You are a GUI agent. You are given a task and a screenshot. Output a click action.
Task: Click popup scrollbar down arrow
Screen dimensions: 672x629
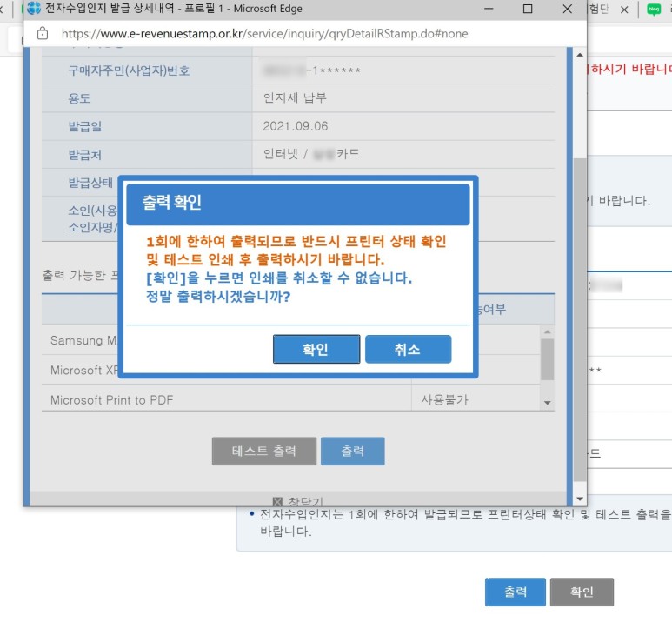click(x=580, y=499)
